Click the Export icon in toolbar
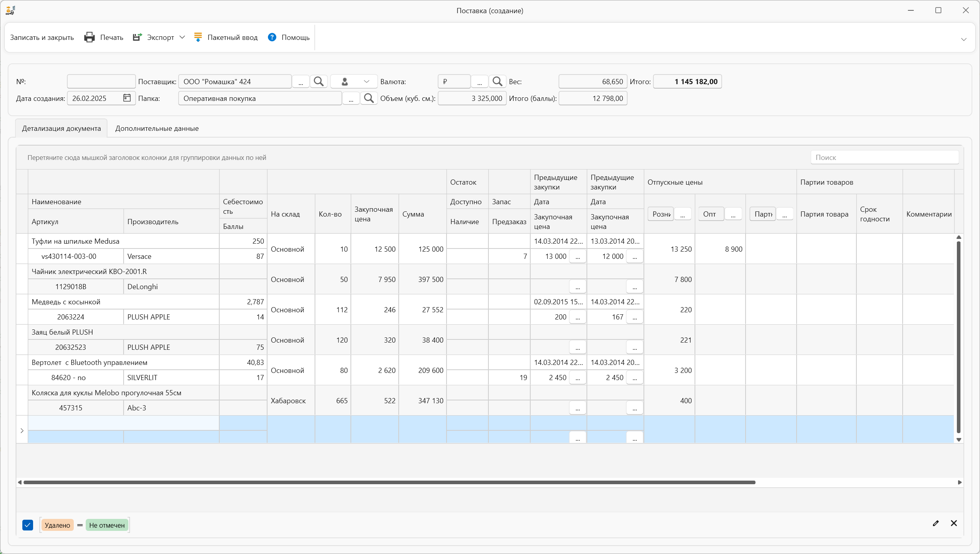The height and width of the screenshot is (554, 980). point(138,37)
